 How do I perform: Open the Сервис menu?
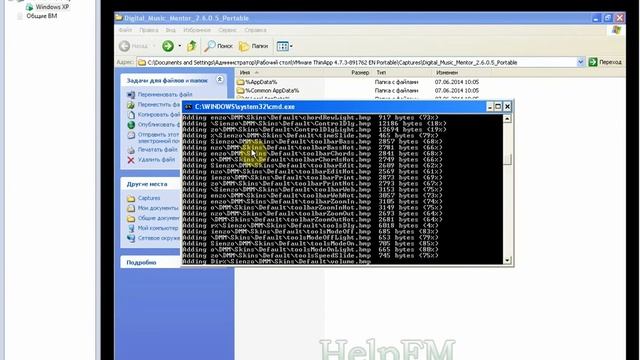pos(227,30)
